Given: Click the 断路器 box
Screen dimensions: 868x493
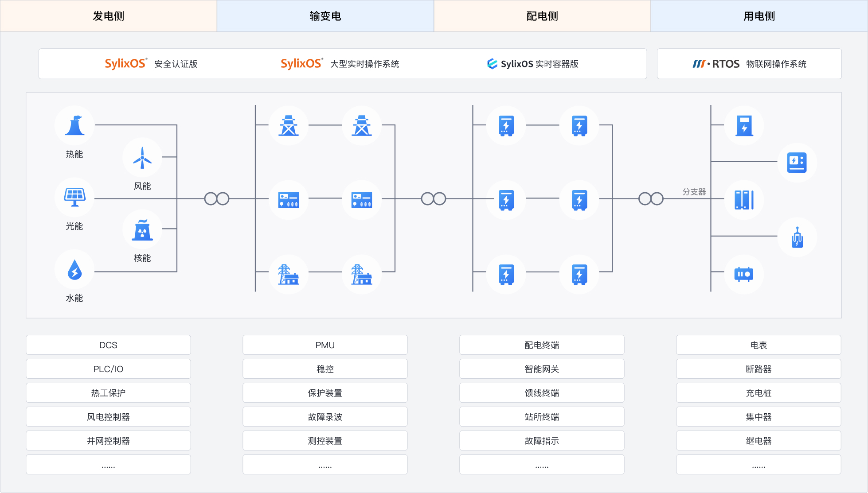Looking at the screenshot, I should [x=759, y=369].
